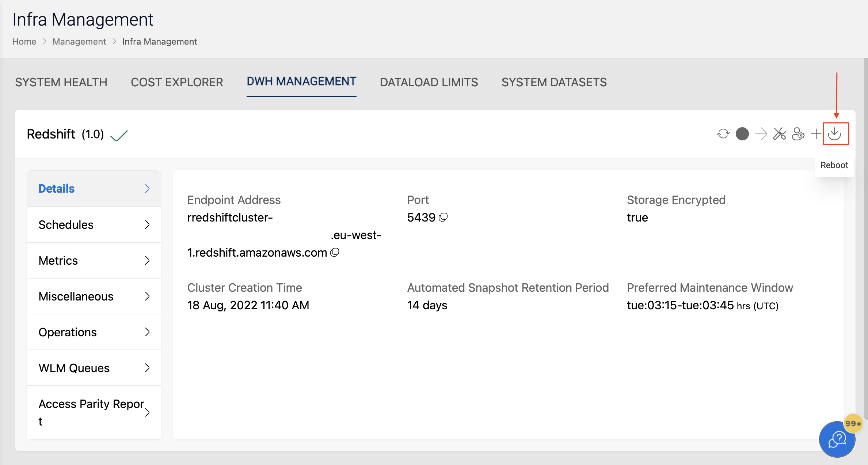
Task: Click the port value 5439
Action: 421,218
